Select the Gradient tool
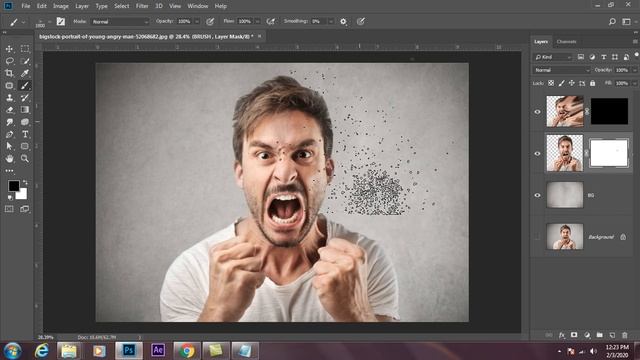 (25, 110)
